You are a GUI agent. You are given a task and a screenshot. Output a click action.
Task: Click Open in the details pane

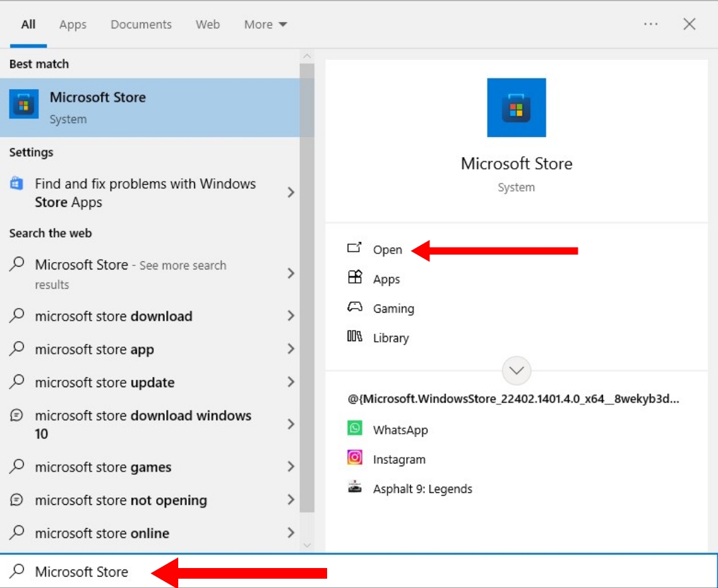coord(388,250)
